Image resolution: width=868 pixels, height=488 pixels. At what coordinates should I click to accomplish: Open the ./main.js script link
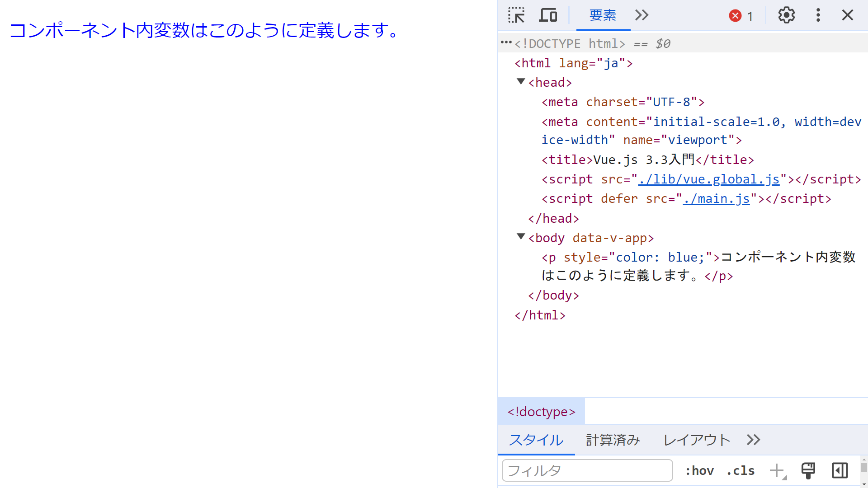[716, 199]
